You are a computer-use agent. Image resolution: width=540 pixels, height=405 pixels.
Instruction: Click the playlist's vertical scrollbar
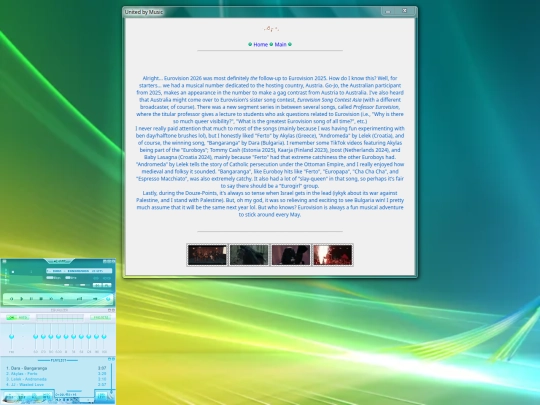(x=111, y=378)
